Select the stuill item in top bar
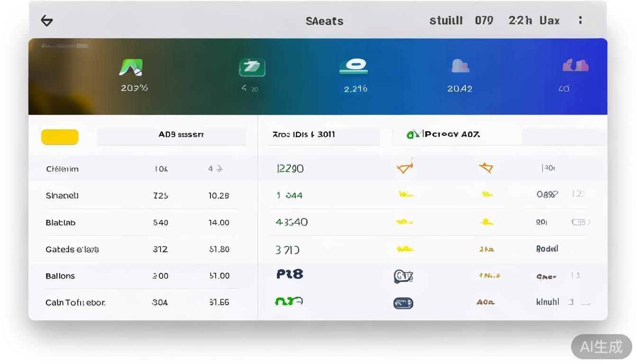Screen dimensions: 637x364 pyautogui.click(x=446, y=21)
